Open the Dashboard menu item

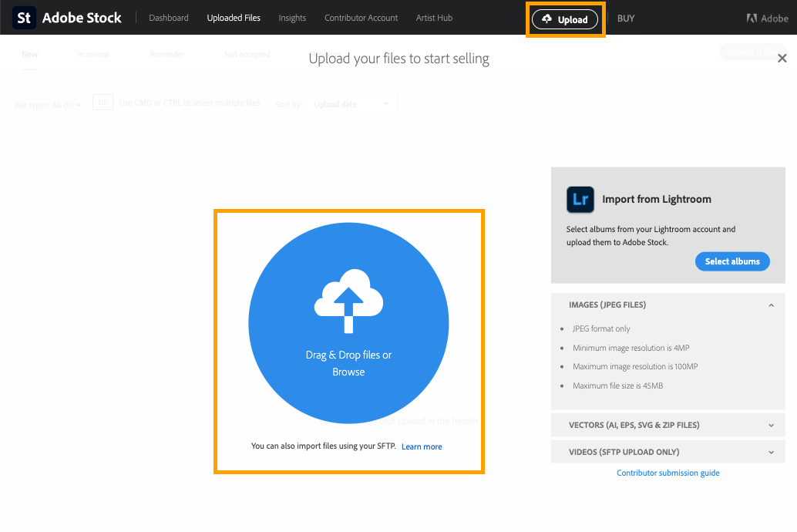(x=168, y=18)
